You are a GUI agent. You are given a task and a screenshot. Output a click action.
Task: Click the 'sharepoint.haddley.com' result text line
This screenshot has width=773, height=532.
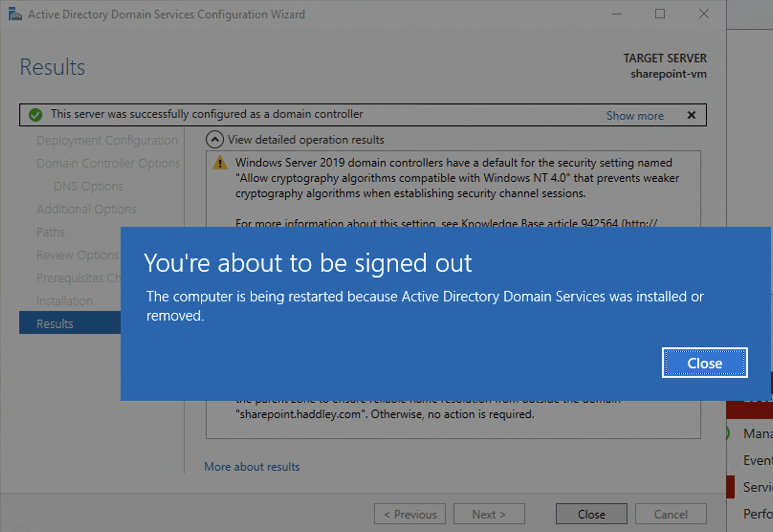click(x=385, y=414)
